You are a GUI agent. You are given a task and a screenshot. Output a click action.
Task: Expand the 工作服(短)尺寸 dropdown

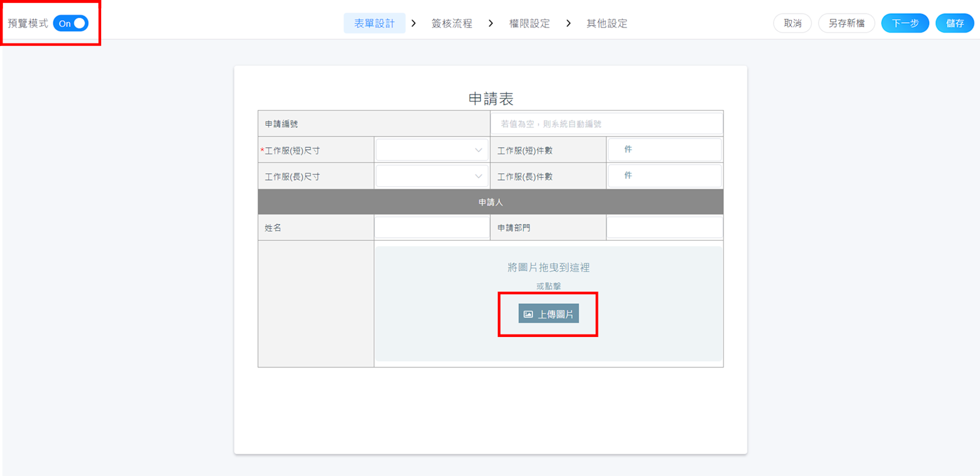coord(432,150)
